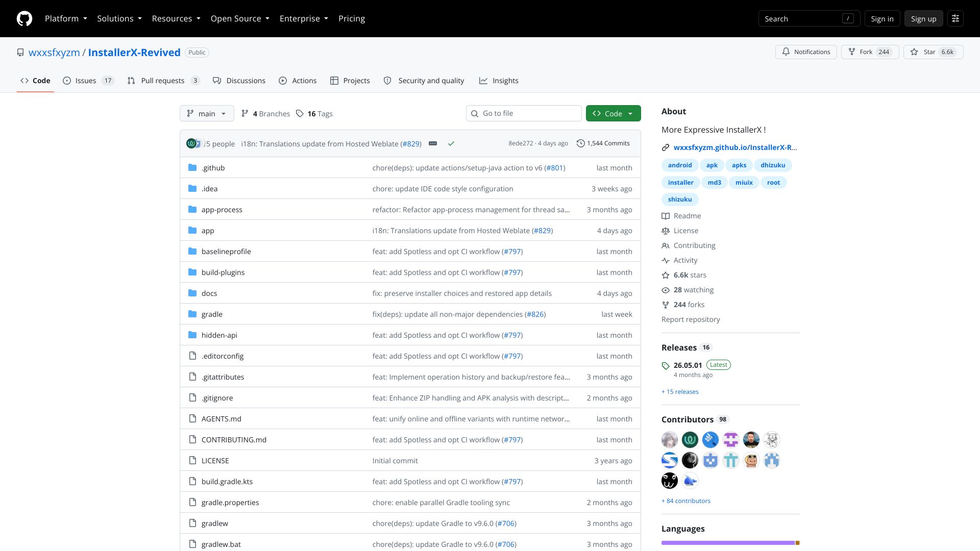980x551 pixels.
Task: Click the Readme book icon
Action: coord(666,216)
